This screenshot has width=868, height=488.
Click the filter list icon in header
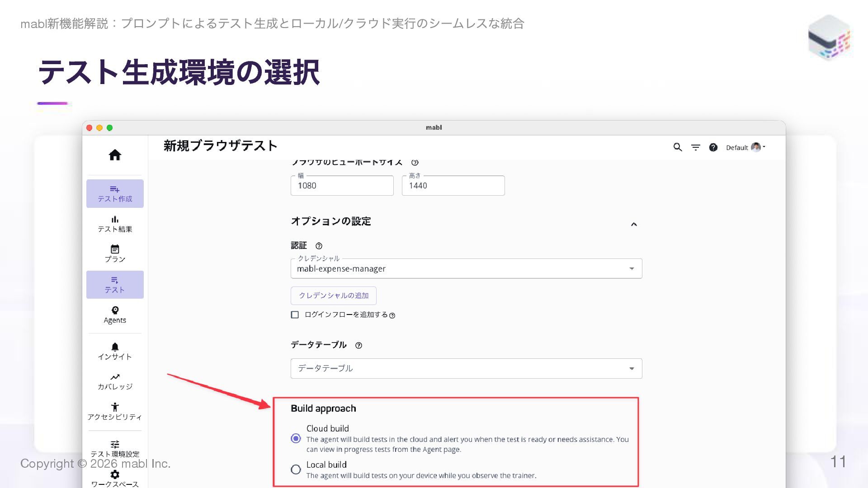point(695,147)
